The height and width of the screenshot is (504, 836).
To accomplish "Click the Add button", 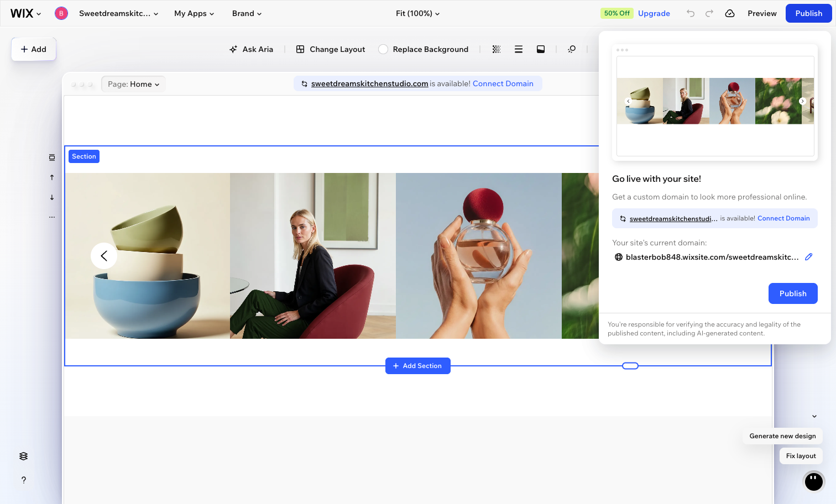I will pos(34,49).
